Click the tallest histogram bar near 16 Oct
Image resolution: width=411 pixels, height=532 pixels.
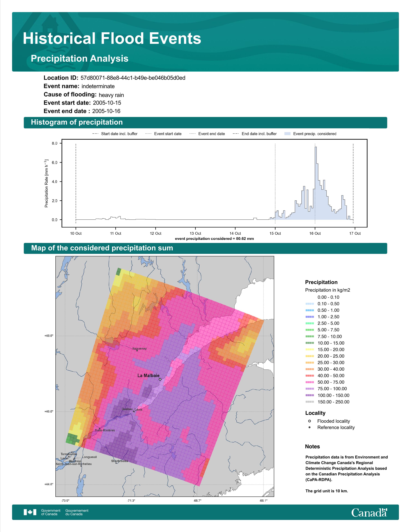coord(316,183)
